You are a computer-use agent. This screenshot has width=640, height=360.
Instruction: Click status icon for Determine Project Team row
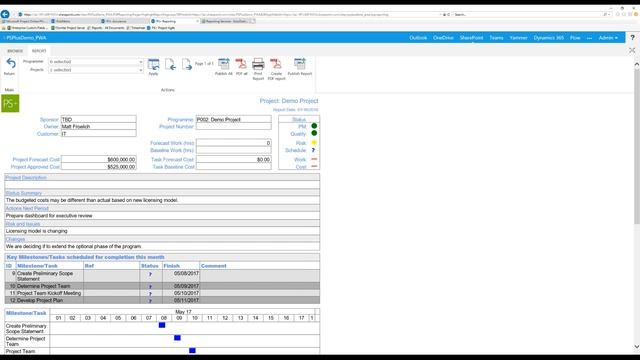coord(150,287)
